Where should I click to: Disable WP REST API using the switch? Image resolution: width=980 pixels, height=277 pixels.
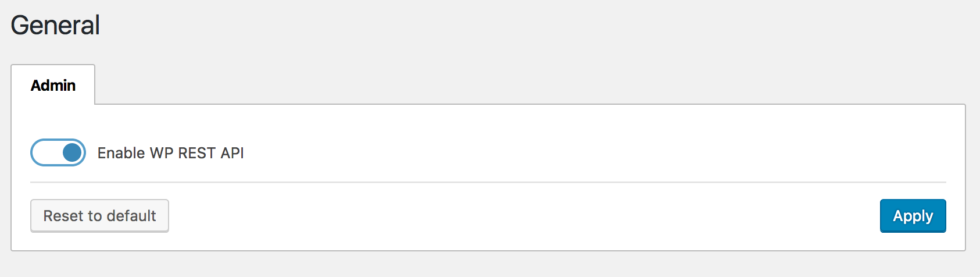[58, 152]
